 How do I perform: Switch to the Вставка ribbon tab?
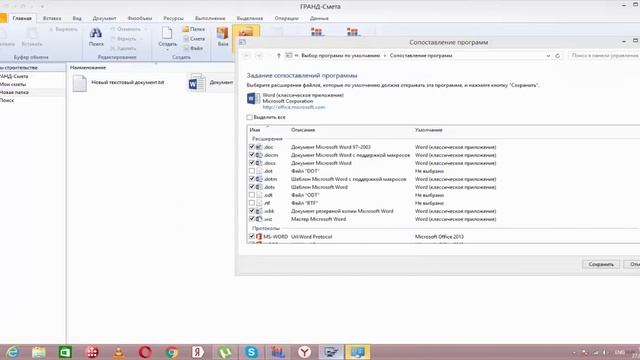52,18
